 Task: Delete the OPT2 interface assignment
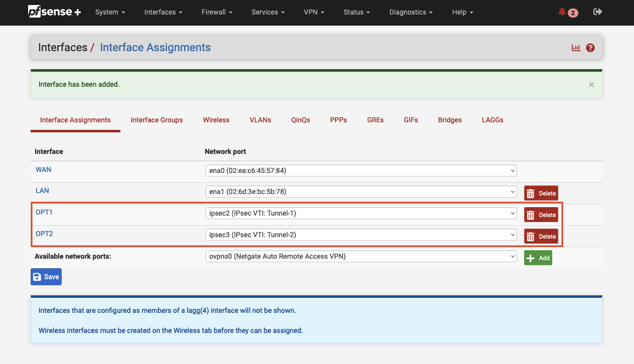(x=541, y=236)
